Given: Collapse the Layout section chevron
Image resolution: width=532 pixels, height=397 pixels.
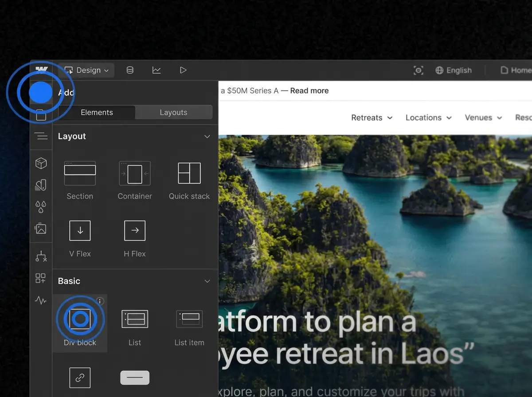Looking at the screenshot, I should [x=207, y=136].
